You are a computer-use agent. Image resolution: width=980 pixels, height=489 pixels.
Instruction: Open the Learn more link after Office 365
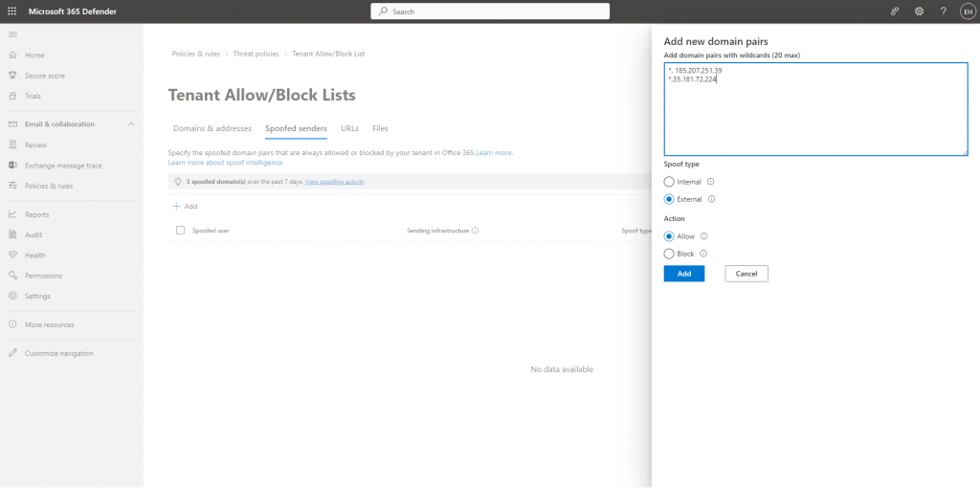(x=495, y=152)
